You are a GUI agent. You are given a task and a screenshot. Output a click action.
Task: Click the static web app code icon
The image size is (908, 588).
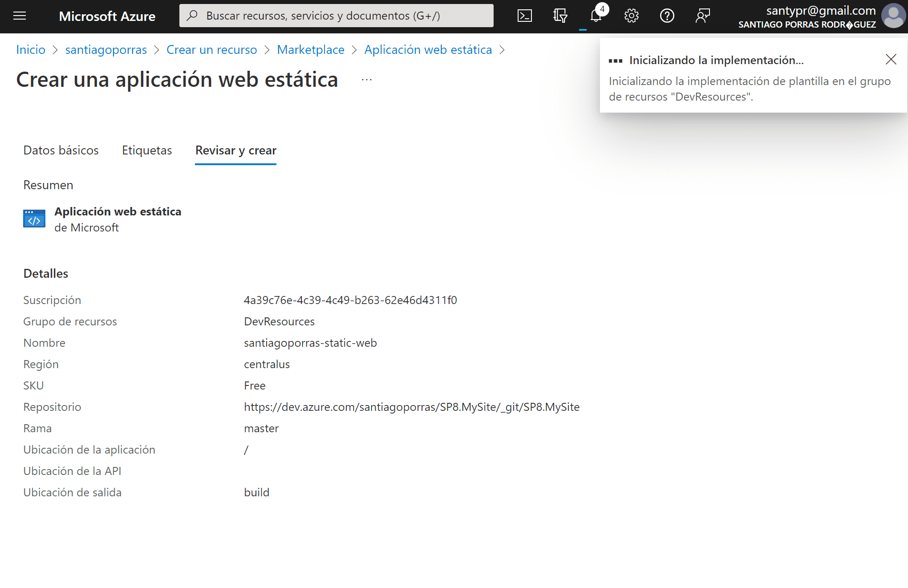tap(34, 219)
